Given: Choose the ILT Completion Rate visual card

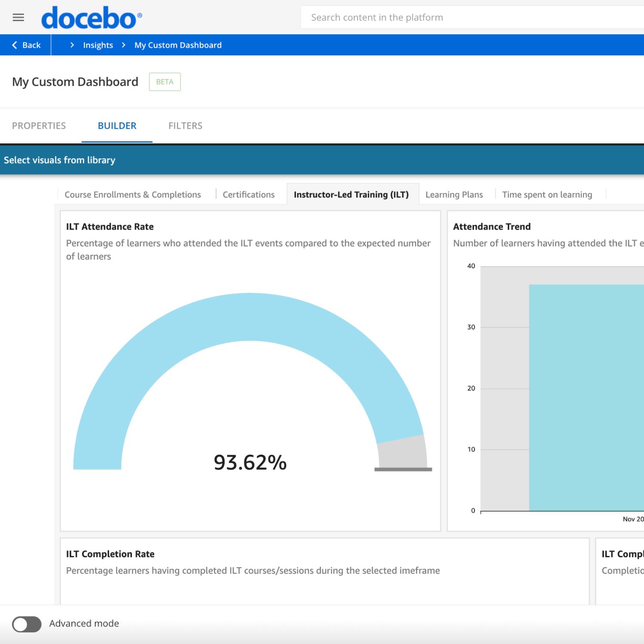Looking at the screenshot, I should tap(324, 571).
